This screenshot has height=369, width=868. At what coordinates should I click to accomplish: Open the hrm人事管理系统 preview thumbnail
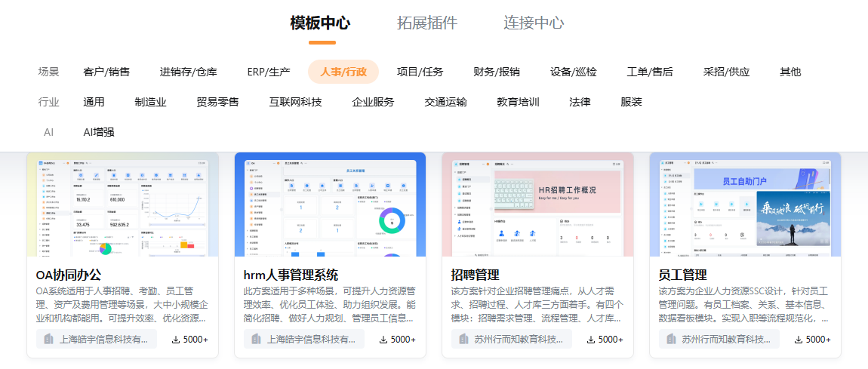pos(330,204)
